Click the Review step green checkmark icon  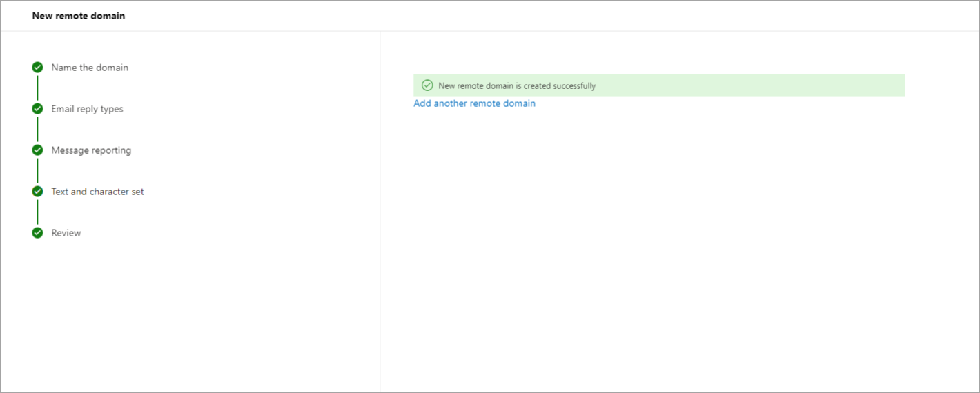pos(37,233)
